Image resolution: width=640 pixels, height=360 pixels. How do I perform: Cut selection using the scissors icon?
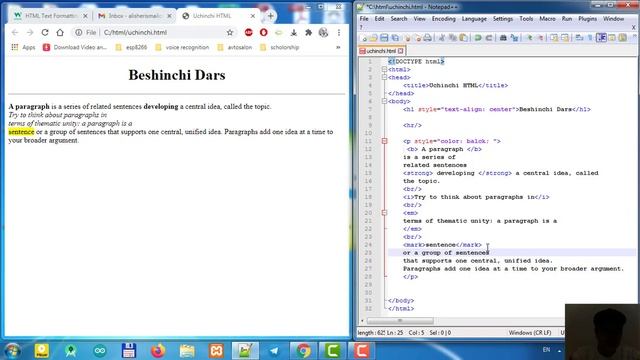pos(441,38)
